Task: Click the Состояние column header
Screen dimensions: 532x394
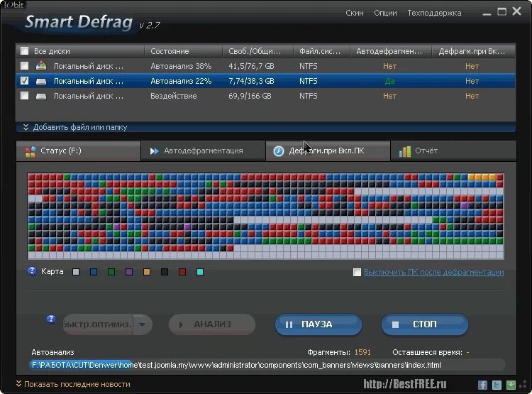Action: (184, 51)
